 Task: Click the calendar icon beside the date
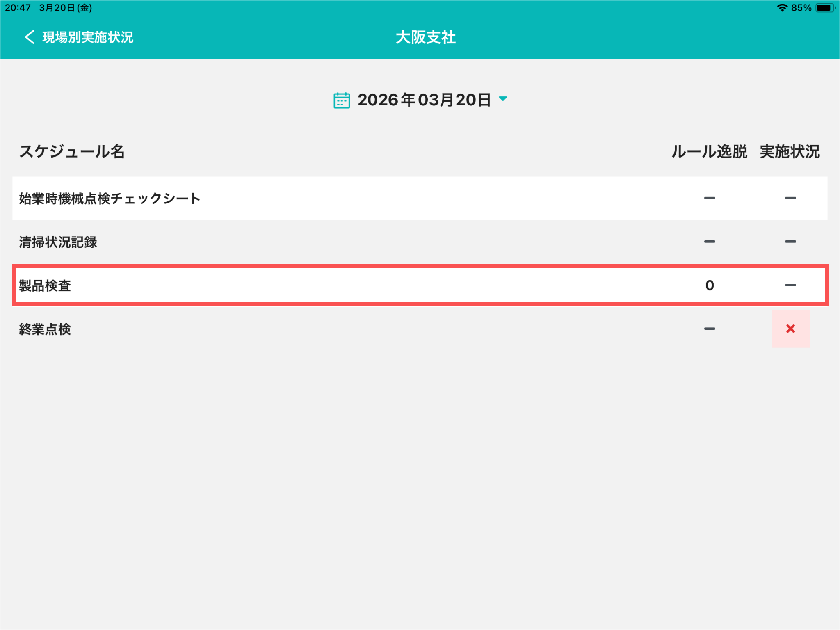pyautogui.click(x=341, y=100)
